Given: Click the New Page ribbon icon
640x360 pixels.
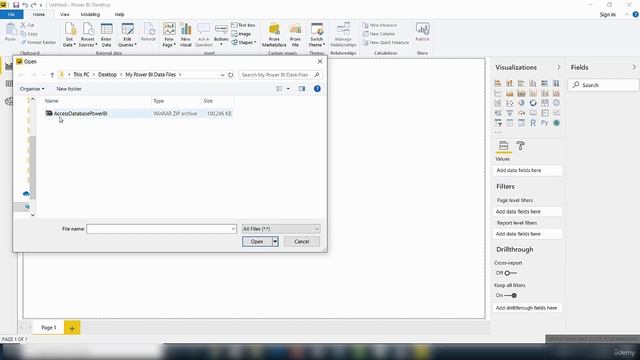Looking at the screenshot, I should [x=169, y=34].
